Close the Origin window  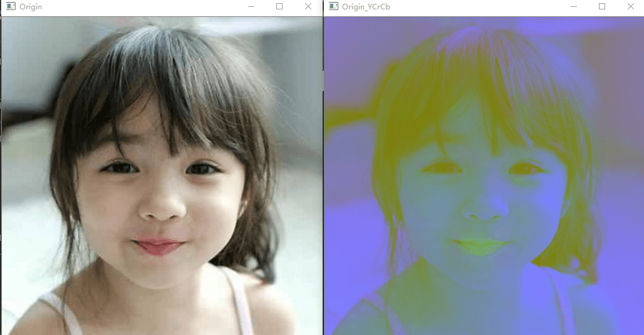pyautogui.click(x=308, y=6)
